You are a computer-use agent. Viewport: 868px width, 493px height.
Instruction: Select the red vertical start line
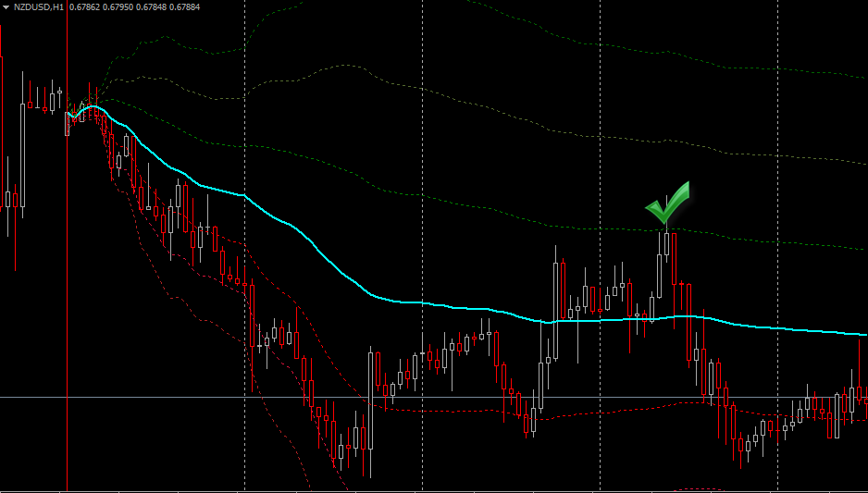click(x=67, y=246)
